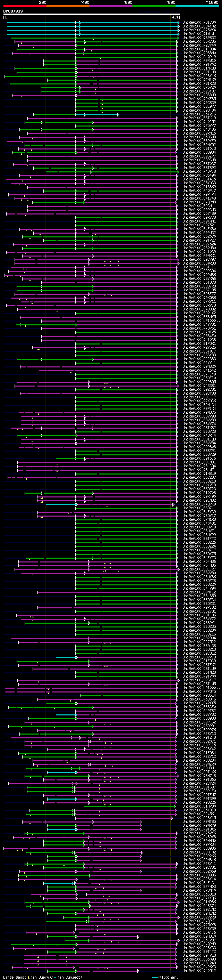This screenshot has height=980, width=222.
Task: Select the UniRef100_P27524 label
Action: click(199, 245)
